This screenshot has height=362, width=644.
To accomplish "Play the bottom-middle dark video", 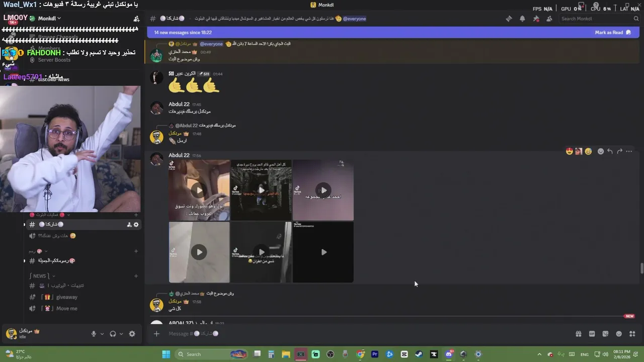I will [x=261, y=252].
